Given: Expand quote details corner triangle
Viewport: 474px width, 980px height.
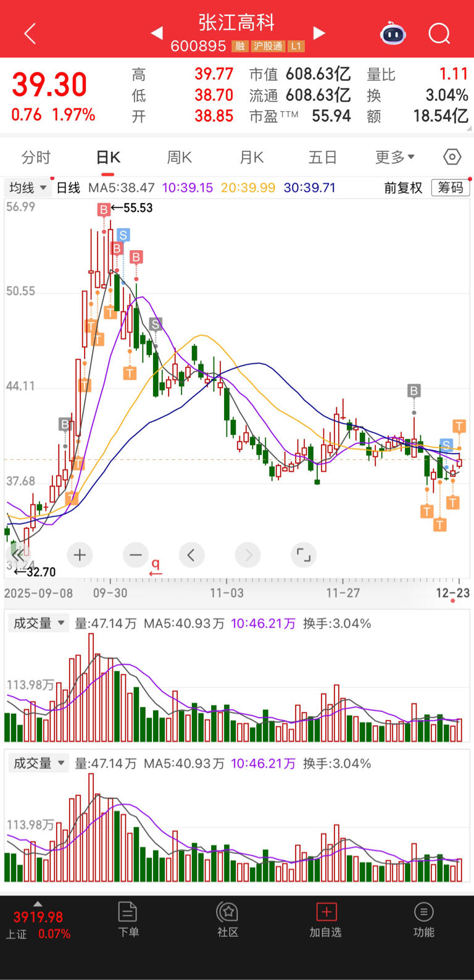Looking at the screenshot, I should (x=470, y=128).
